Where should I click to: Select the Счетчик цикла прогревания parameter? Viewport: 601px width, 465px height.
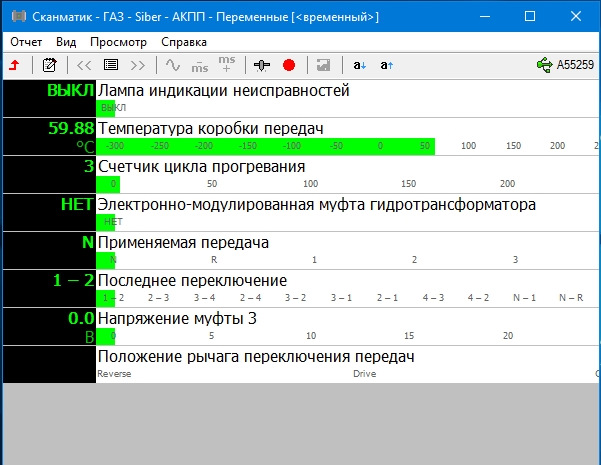tap(300, 174)
